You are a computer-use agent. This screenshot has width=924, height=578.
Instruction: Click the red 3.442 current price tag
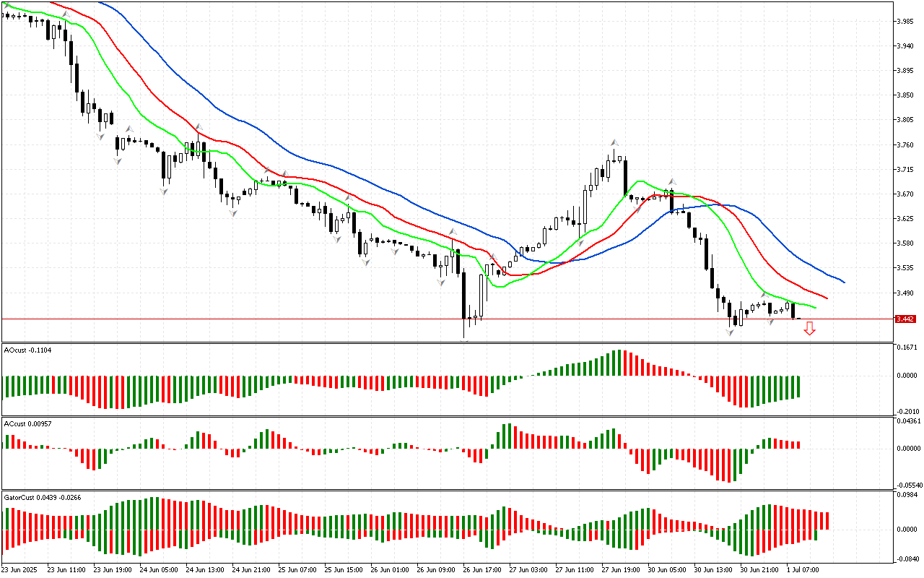[905, 319]
